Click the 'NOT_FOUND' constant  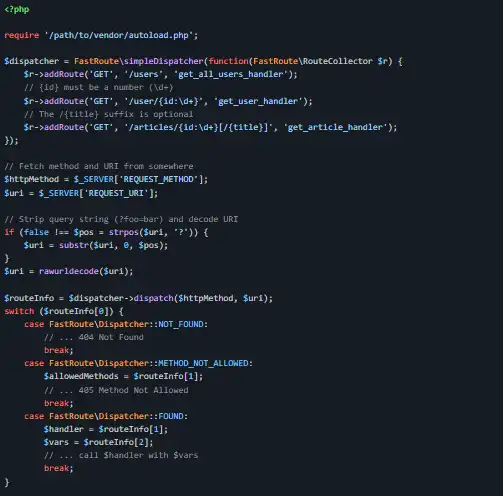(x=181, y=324)
